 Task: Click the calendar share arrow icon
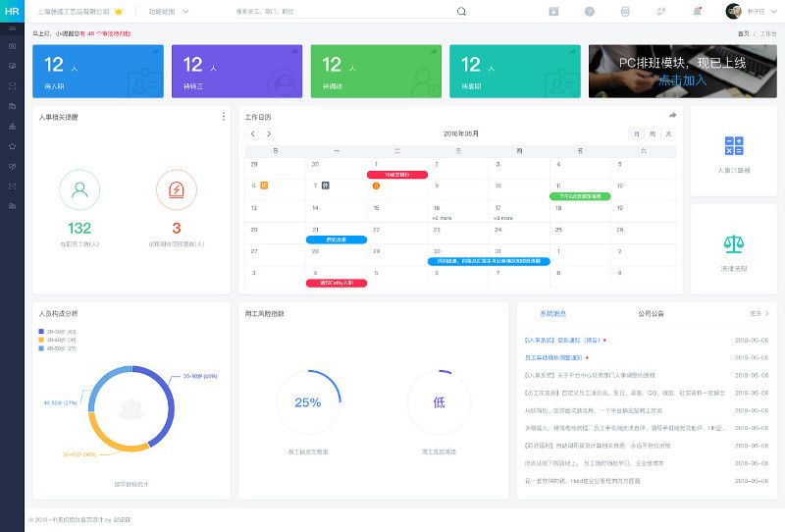pyautogui.click(x=673, y=116)
